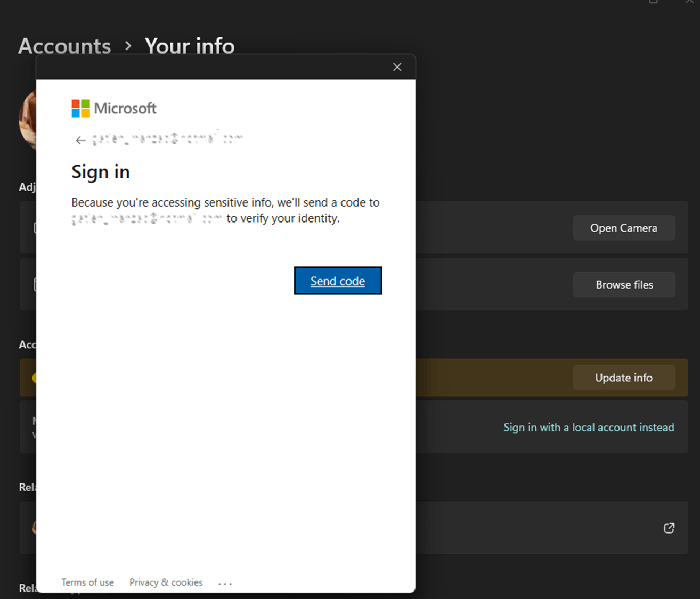Click the back arrow in sign-in dialog

(x=80, y=141)
